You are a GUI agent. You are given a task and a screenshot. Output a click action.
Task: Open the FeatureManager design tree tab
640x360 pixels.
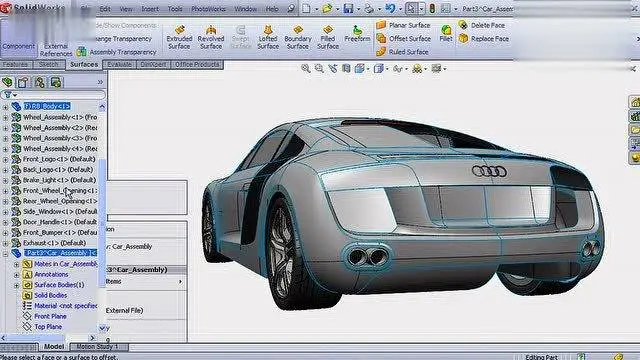(7, 82)
